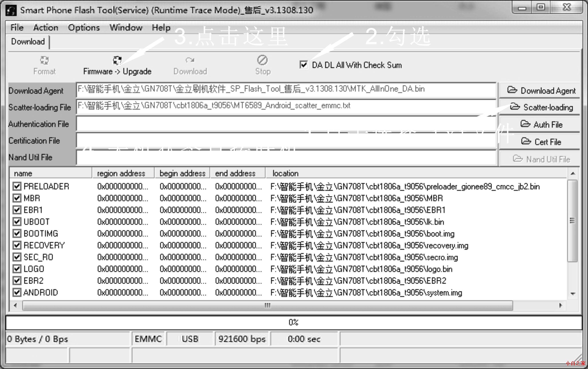Image resolution: width=588 pixels, height=369 pixels.
Task: Click the Authentication File input field
Action: [286, 124]
